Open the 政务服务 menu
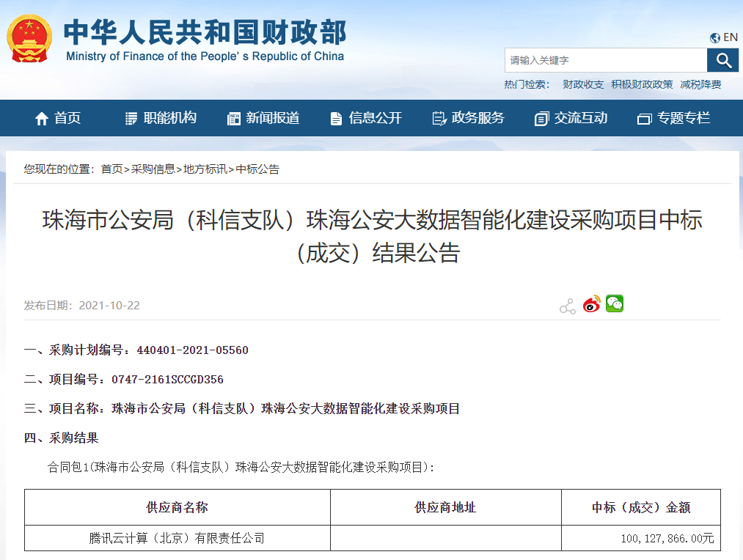743x560 pixels. click(477, 118)
